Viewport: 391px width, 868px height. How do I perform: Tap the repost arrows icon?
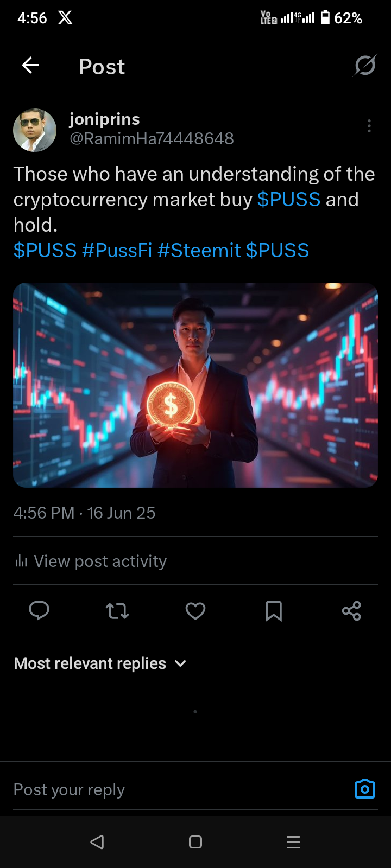pos(117,611)
